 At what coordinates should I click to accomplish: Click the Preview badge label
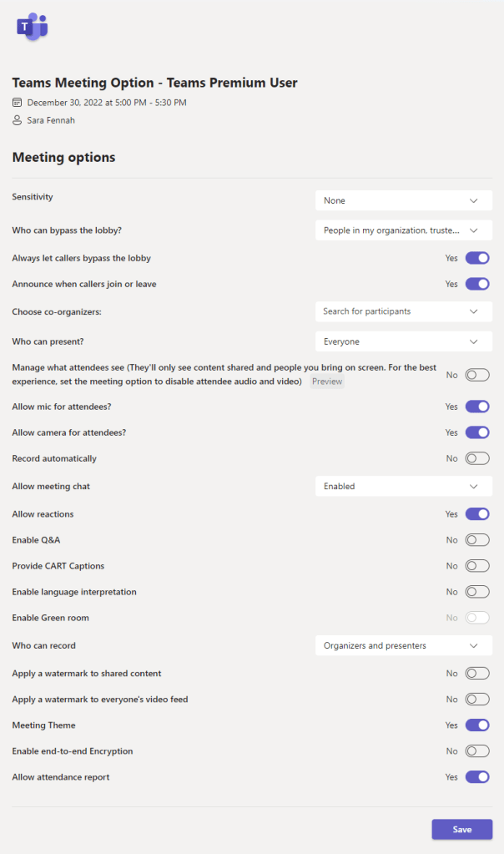[x=327, y=382]
